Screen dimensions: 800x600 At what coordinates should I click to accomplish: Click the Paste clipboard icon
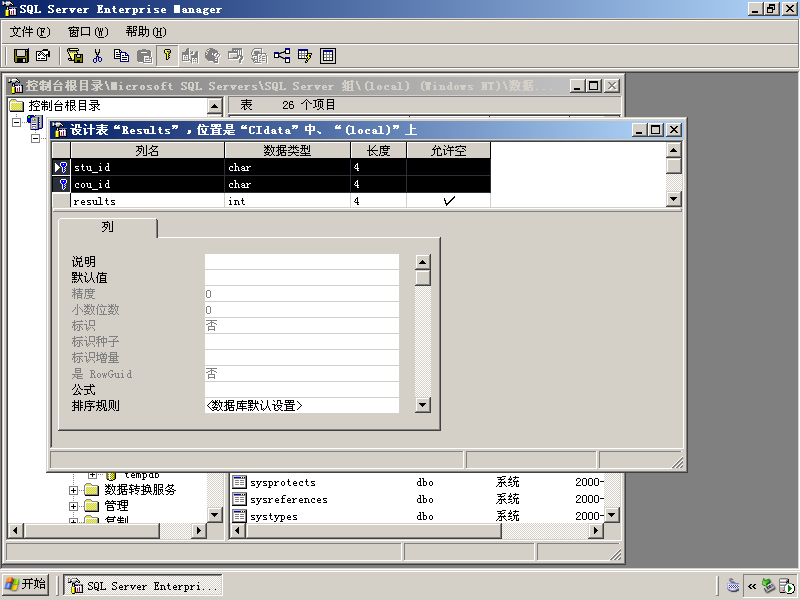pyautogui.click(x=145, y=56)
